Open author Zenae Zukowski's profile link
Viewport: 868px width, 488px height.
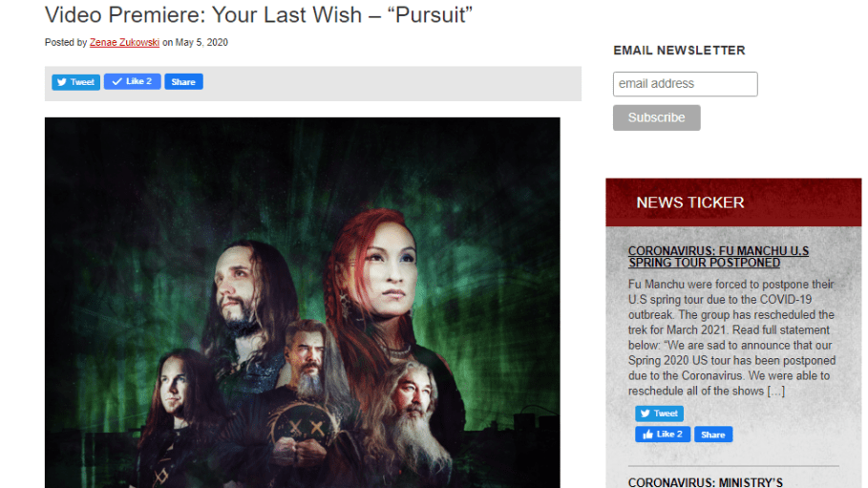[124, 43]
